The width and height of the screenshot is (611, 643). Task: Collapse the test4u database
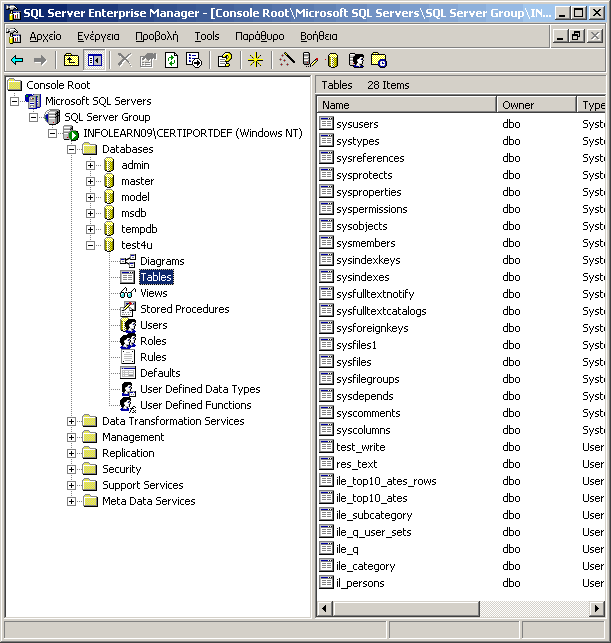click(x=91, y=245)
